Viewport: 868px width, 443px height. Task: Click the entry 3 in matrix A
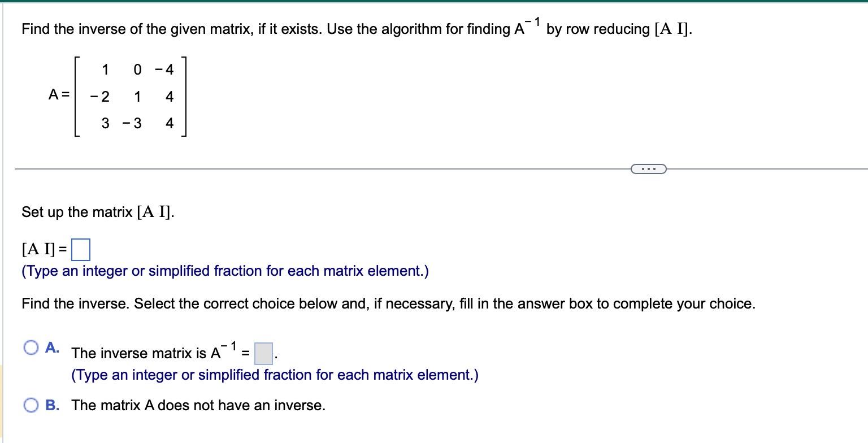(105, 123)
